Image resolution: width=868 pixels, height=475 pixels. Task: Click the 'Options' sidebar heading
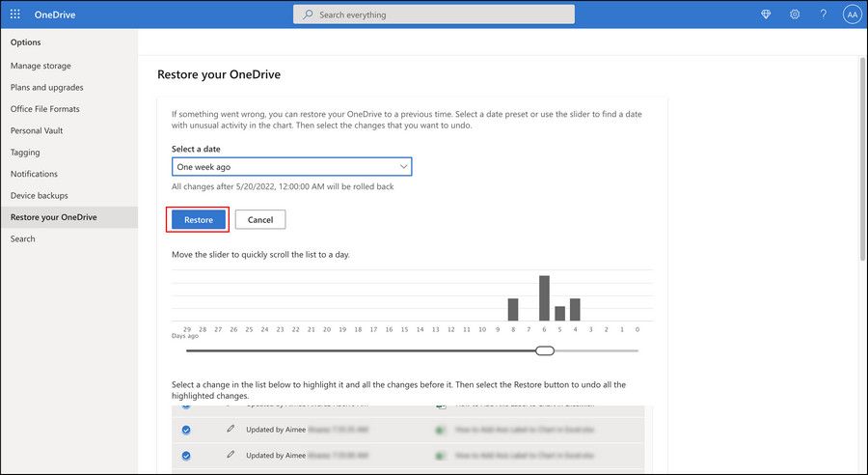coord(25,42)
